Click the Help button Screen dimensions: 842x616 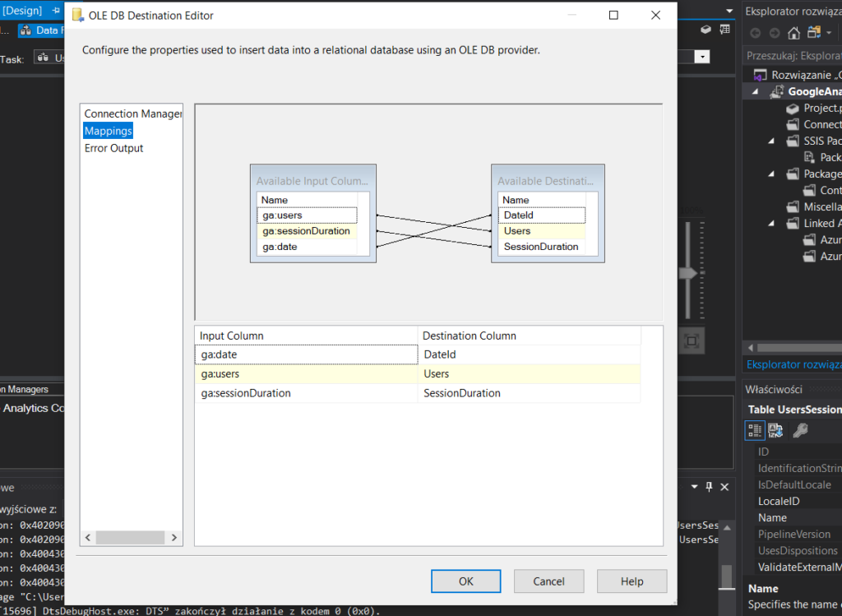[x=631, y=581]
